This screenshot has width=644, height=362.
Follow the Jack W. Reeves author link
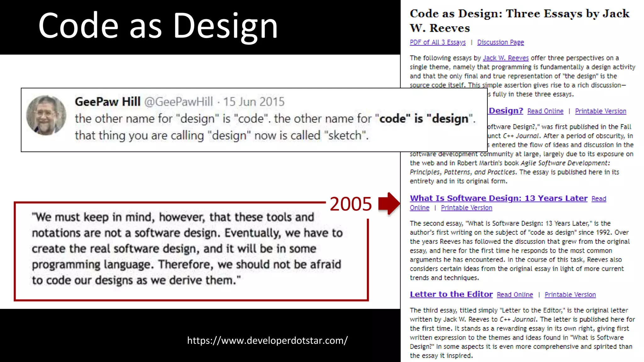(506, 58)
